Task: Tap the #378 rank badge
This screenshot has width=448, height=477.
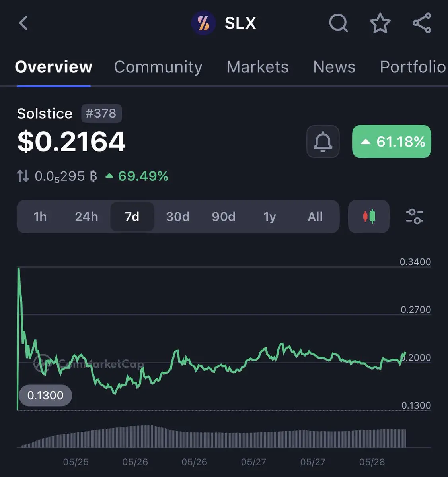Action: (x=101, y=113)
